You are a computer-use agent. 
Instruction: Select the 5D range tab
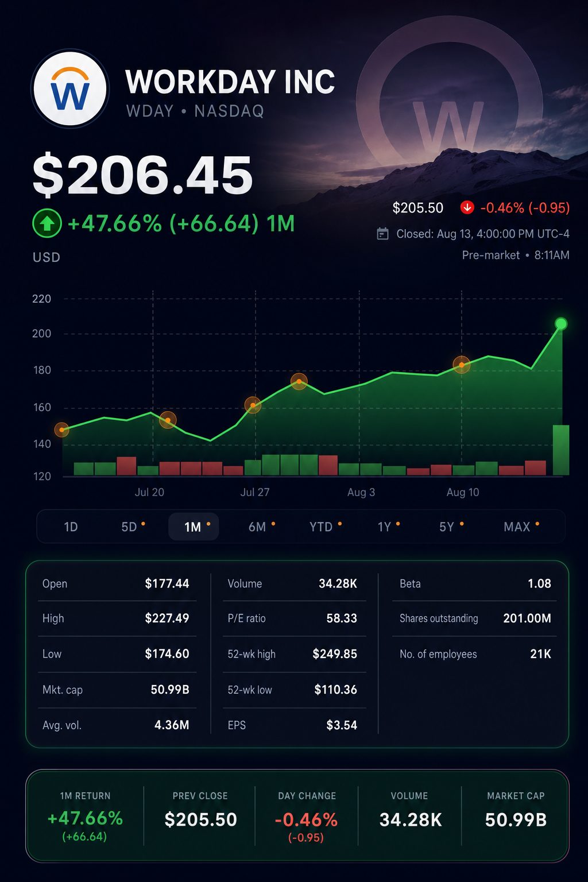tap(133, 527)
